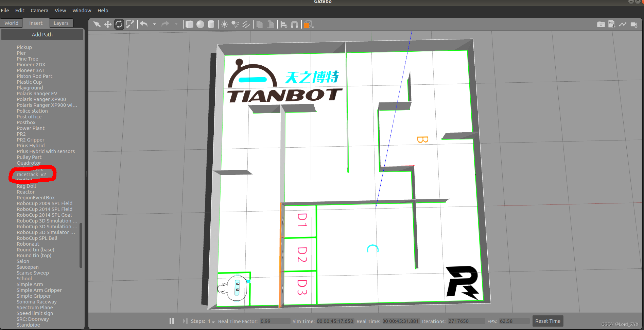Open the undo history dropdown arrow

pyautogui.click(x=154, y=24)
